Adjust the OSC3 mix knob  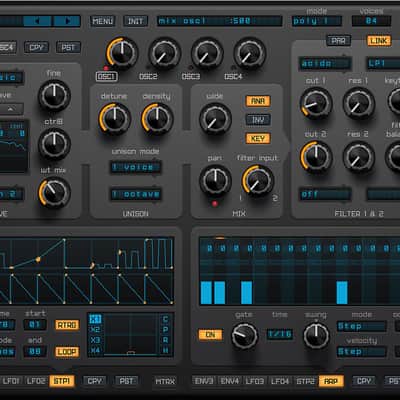(207, 53)
